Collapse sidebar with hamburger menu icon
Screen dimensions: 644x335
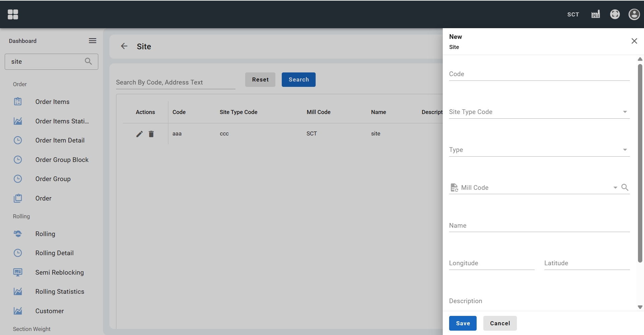click(93, 41)
